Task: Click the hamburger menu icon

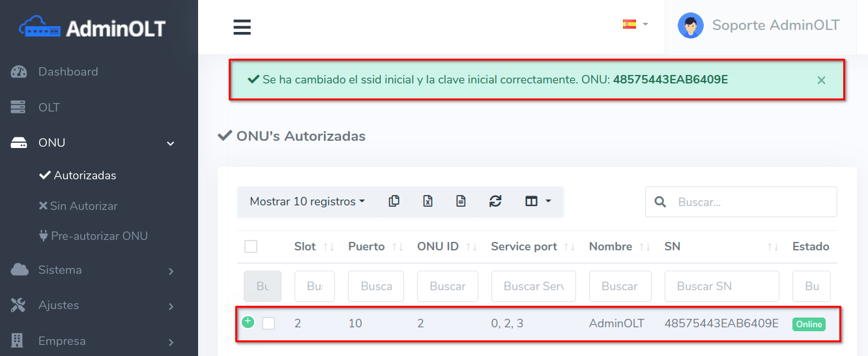Action: coord(242,27)
